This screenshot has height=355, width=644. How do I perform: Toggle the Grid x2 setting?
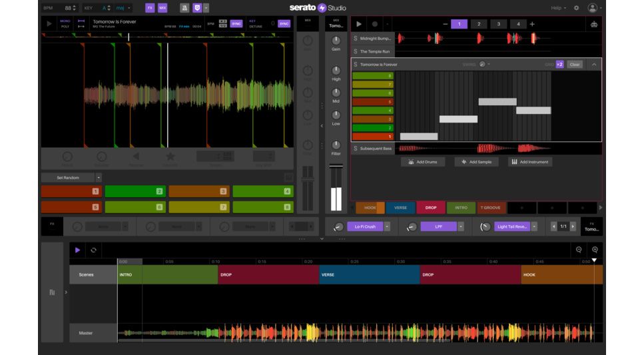[559, 65]
